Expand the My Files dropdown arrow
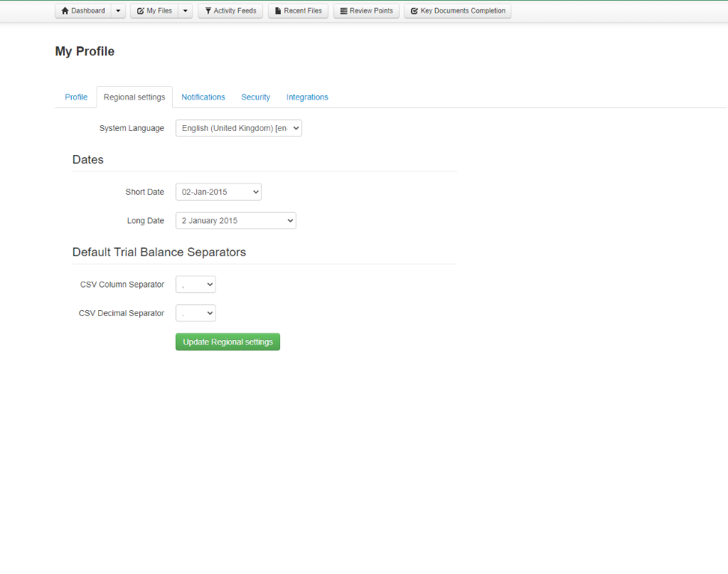The height and width of the screenshot is (574, 728). 186,11
